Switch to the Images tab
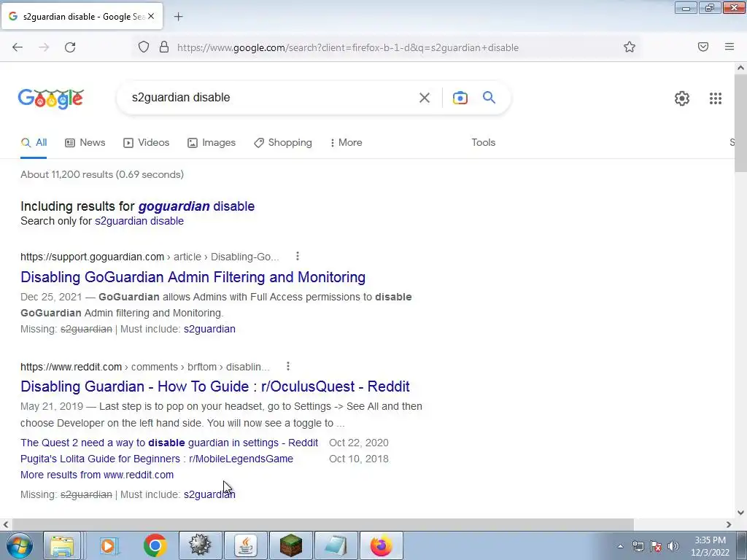Viewport: 747px width, 560px height. click(x=212, y=142)
